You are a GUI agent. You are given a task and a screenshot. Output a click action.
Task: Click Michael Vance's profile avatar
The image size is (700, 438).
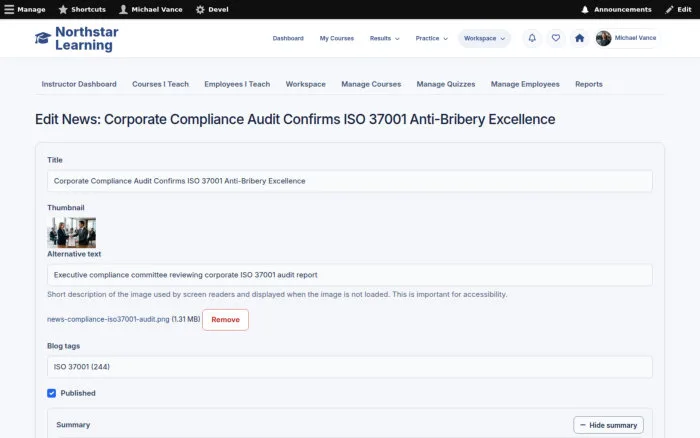coord(604,38)
